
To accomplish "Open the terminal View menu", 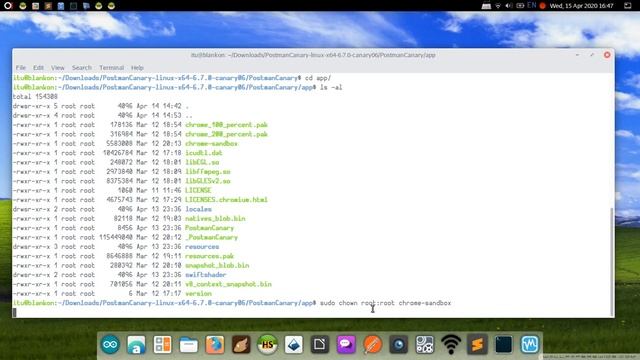I will (x=58, y=67).
